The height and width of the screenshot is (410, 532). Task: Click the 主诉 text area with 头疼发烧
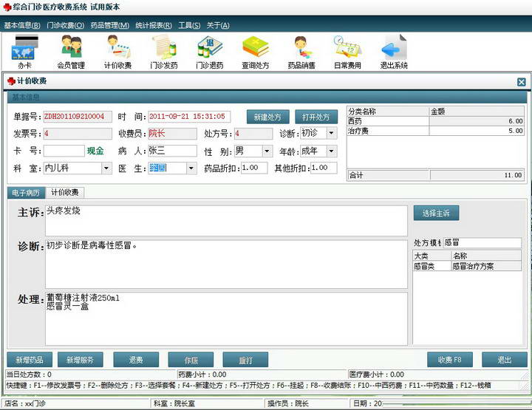[x=226, y=221]
